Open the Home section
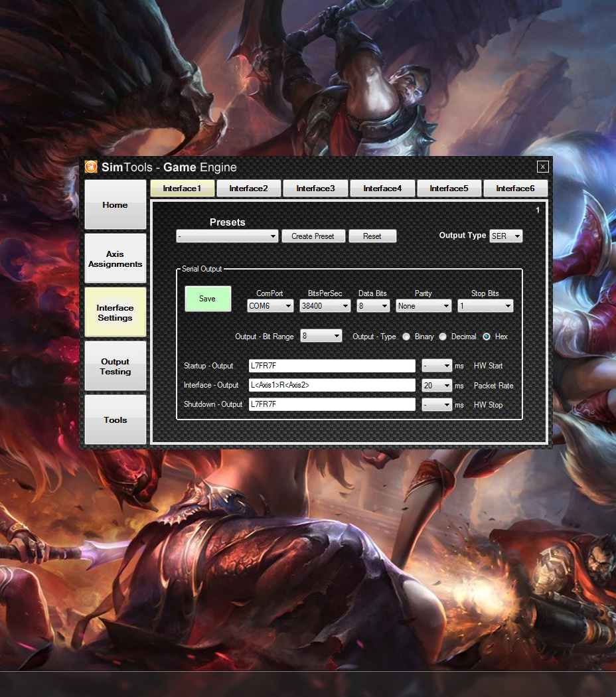Image resolution: width=616 pixels, height=697 pixels. click(x=115, y=204)
